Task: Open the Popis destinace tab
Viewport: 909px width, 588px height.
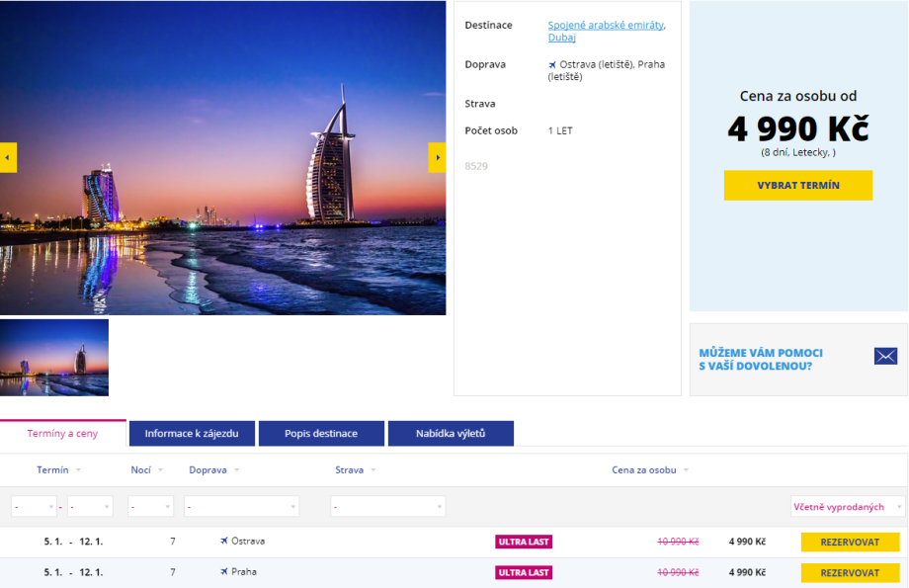Action: click(321, 434)
